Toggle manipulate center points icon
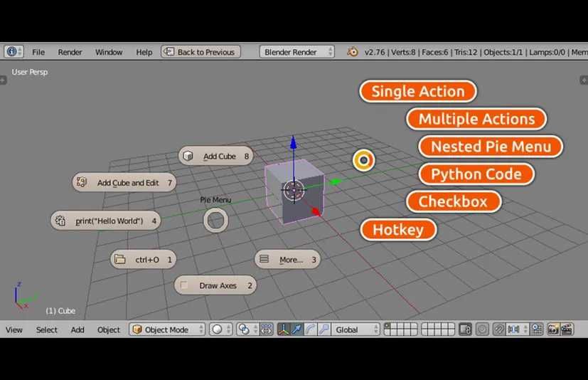 click(267, 329)
